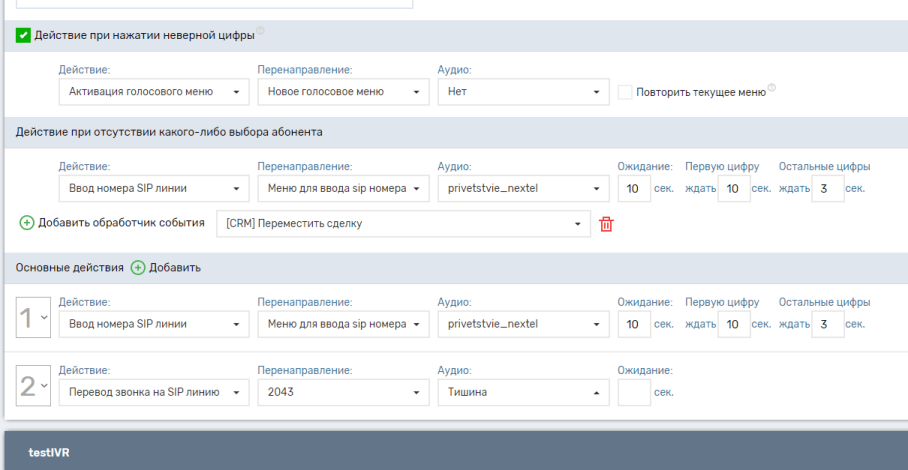This screenshot has height=470, width=908.
Task: Click Добавить обработчик события link
Action: point(121,223)
